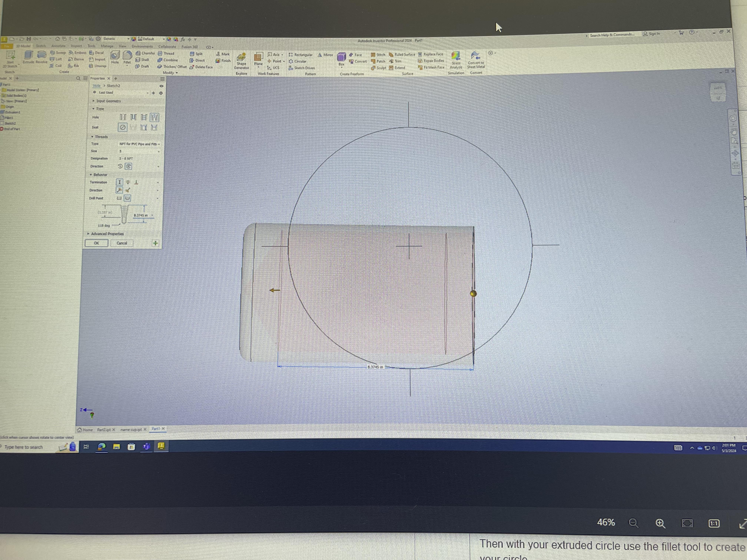The height and width of the screenshot is (560, 747).
Task: Select the angled drill point option
Action: coord(127,198)
